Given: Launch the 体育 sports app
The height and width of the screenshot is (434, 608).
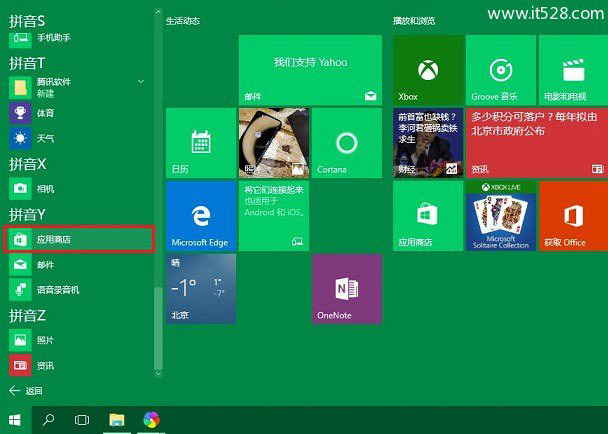Looking at the screenshot, I should click(78, 113).
